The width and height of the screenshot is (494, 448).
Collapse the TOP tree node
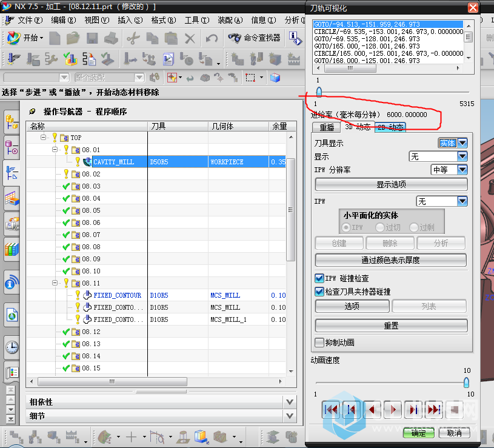click(x=43, y=137)
